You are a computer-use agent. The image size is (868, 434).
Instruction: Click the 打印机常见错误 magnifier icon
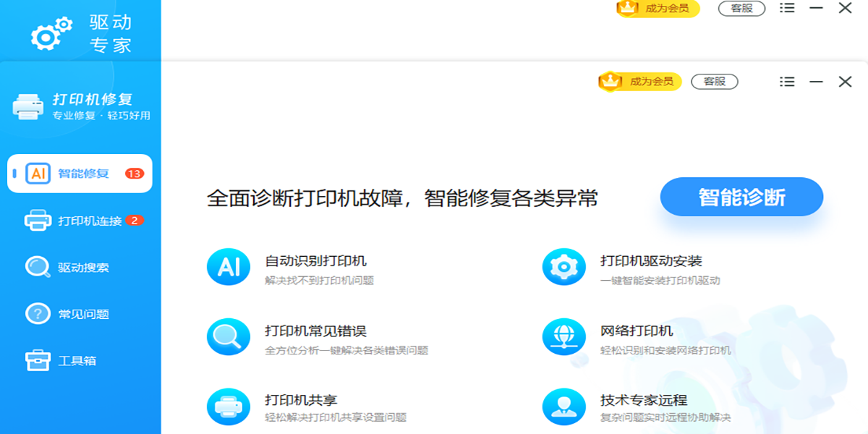[229, 337]
